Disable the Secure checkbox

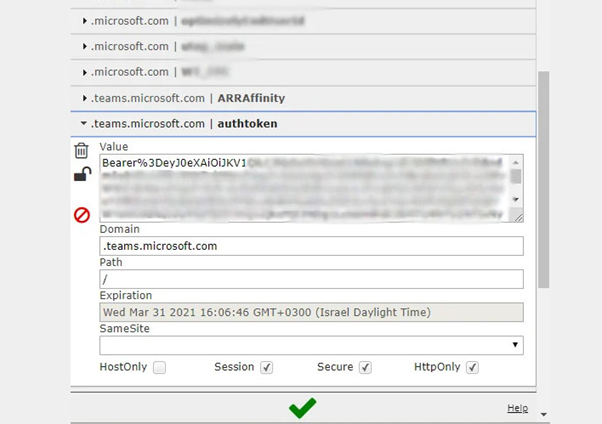[365, 368]
